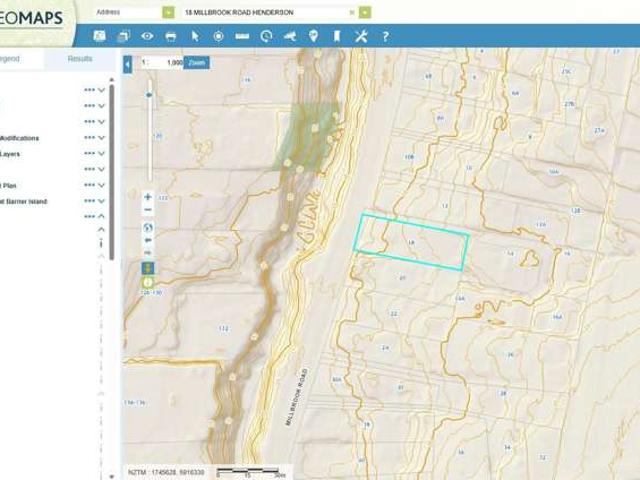Toggle the eye visibility icon in the toolbar
This screenshot has height=480, width=640.
coord(147,37)
